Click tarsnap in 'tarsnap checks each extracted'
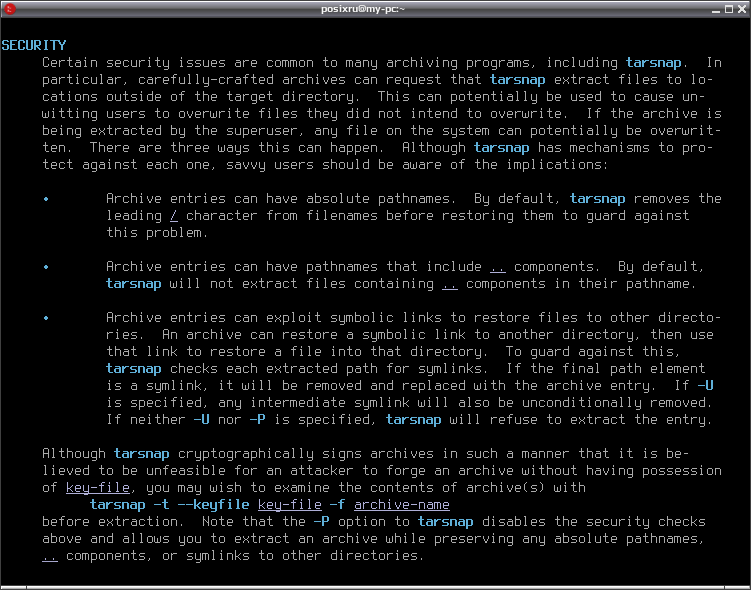Screen dimensions: 751x590 click(x=134, y=369)
